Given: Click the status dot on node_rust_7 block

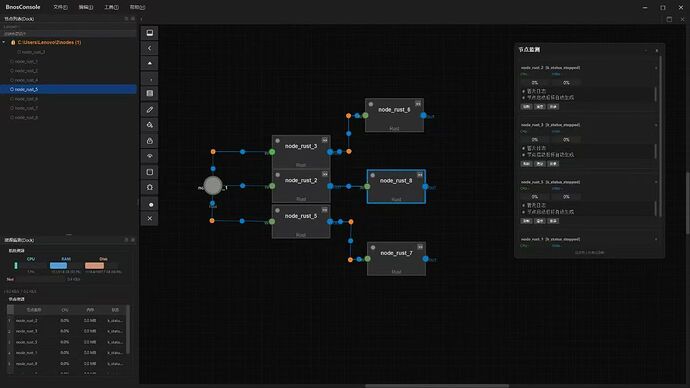Looking at the screenshot, I should [373, 248].
